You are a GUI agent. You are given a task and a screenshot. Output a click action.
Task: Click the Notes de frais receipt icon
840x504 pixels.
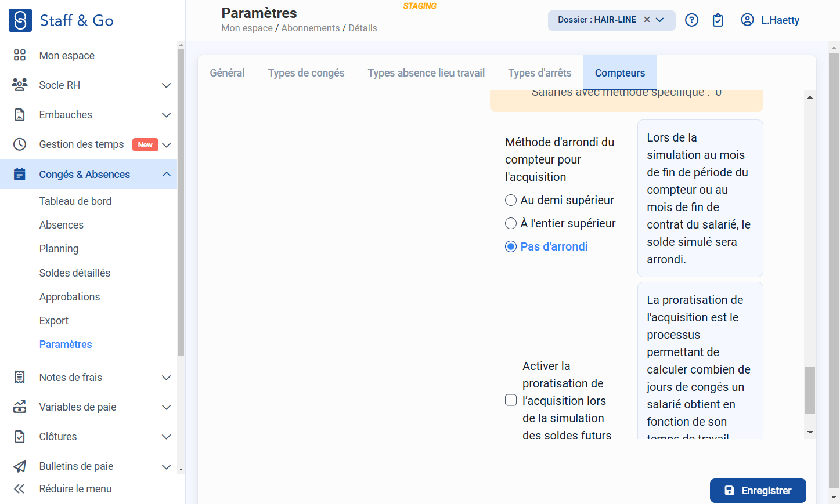[20, 378]
